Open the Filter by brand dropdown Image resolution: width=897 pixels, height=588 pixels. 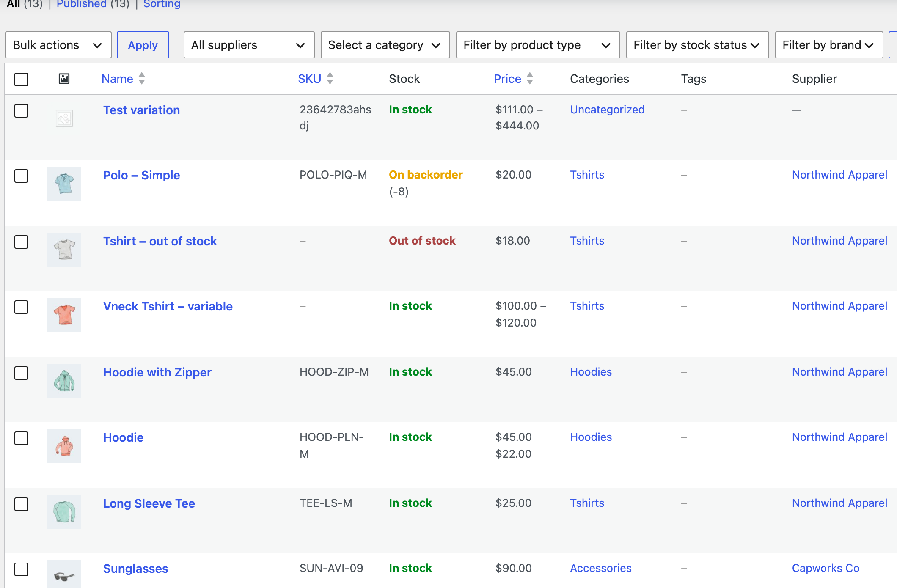coord(829,45)
